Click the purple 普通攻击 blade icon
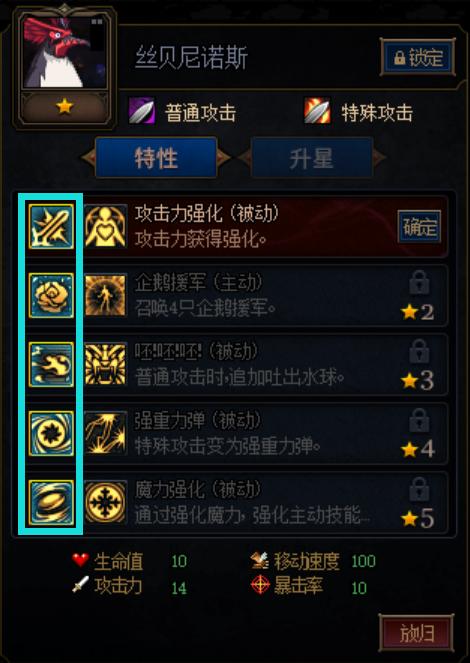Screen dimensions: 470x663 pyautogui.click(x=142, y=111)
